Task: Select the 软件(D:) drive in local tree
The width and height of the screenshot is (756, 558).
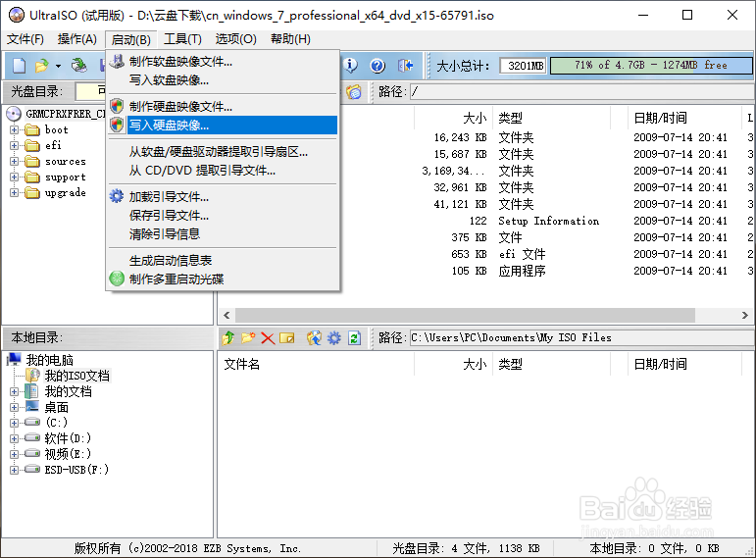Action: [x=68, y=438]
